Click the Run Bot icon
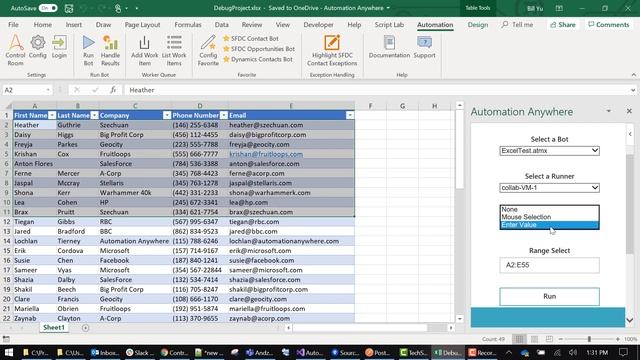 coord(88,50)
